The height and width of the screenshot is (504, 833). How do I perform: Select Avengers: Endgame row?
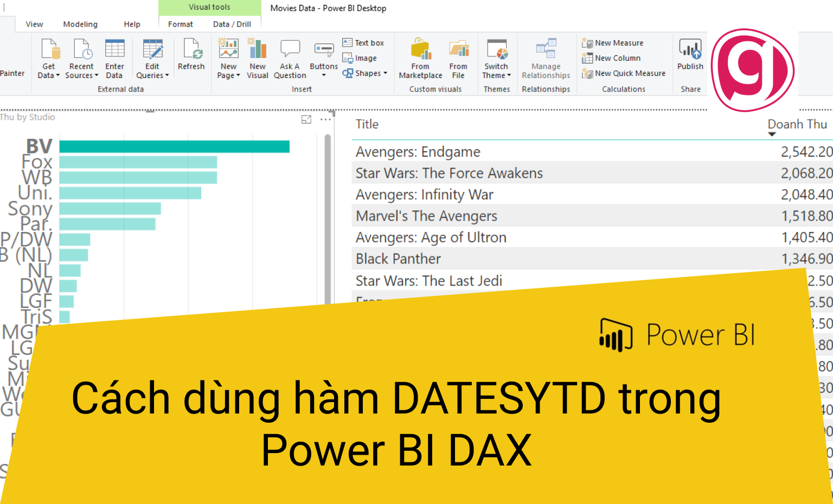(592, 151)
